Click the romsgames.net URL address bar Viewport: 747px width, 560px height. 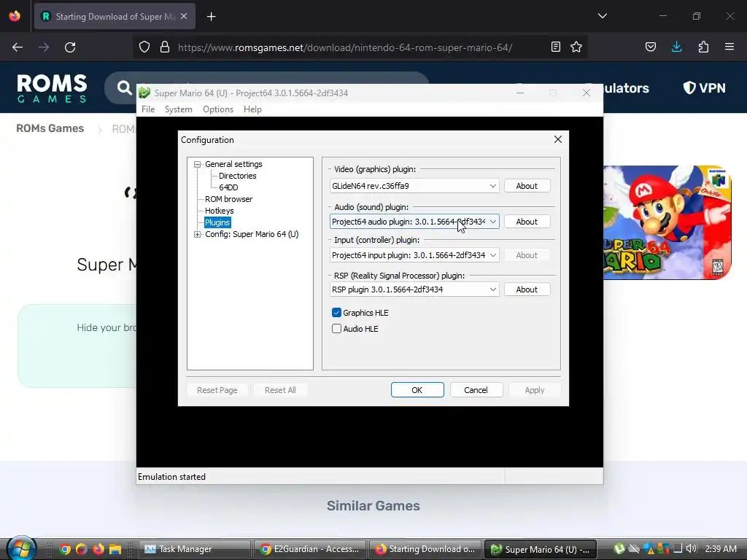(345, 47)
